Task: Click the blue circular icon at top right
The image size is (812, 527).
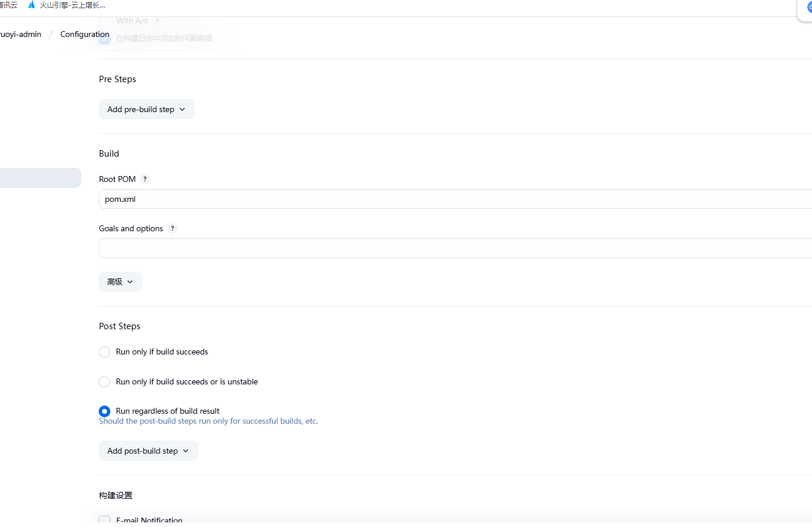Action: point(808,8)
